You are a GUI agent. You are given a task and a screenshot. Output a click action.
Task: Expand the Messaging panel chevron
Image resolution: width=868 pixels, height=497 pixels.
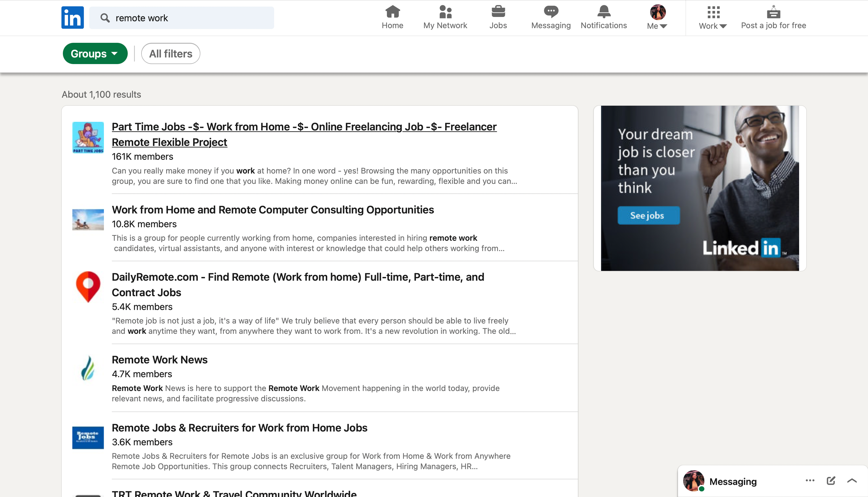(852, 481)
